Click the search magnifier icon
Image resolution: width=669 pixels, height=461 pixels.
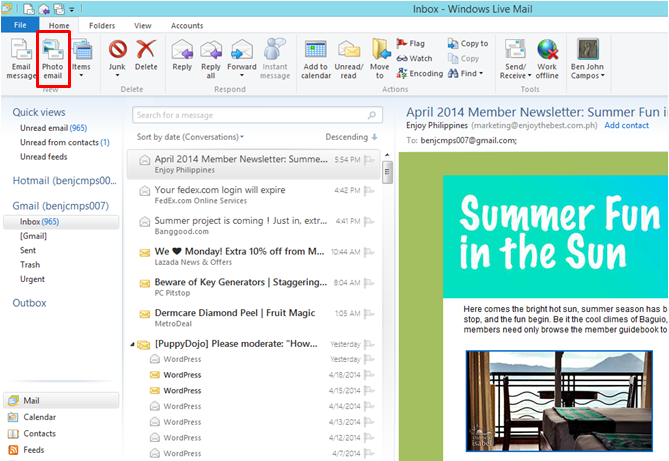372,115
